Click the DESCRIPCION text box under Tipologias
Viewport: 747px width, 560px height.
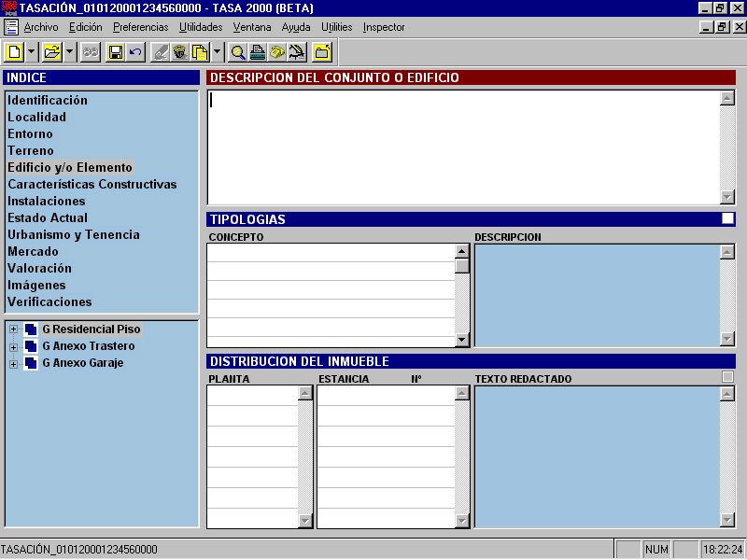pyautogui.click(x=598, y=295)
